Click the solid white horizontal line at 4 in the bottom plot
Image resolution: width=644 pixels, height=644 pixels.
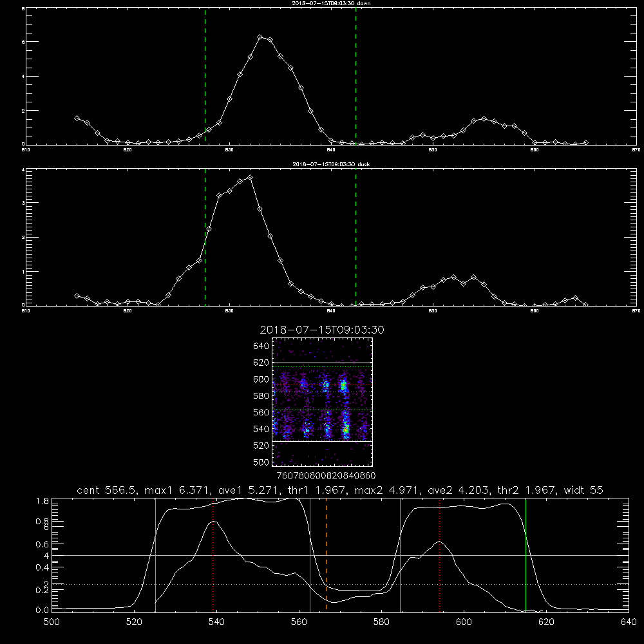[x=340, y=555]
